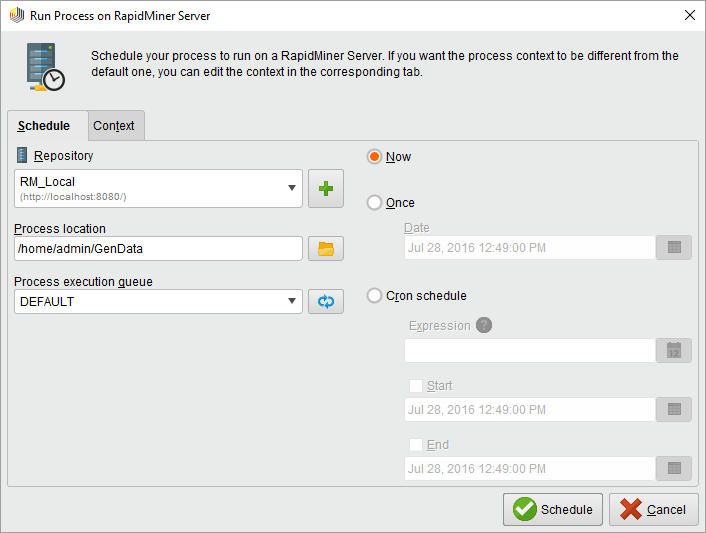
Task: Click the green plus add repository icon
Action: [325, 188]
